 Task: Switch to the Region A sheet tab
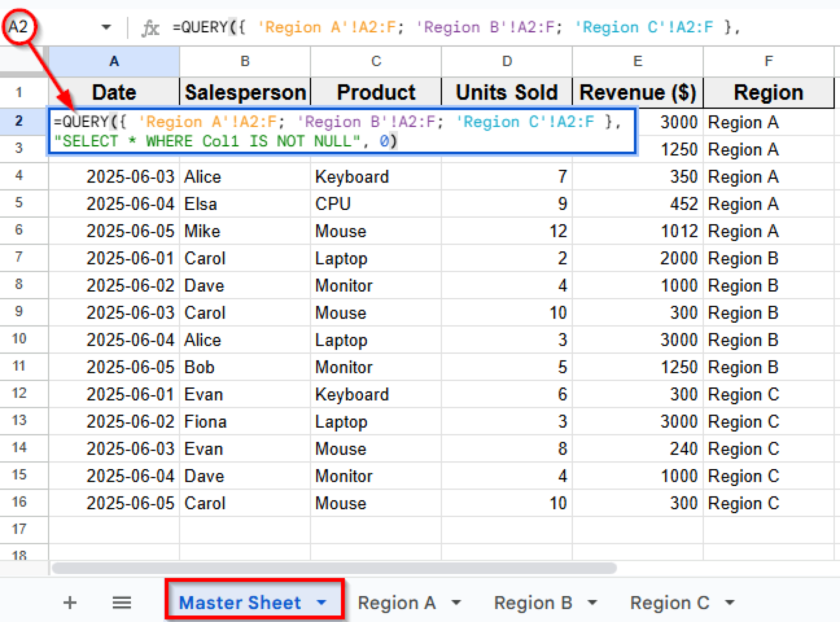(396, 603)
